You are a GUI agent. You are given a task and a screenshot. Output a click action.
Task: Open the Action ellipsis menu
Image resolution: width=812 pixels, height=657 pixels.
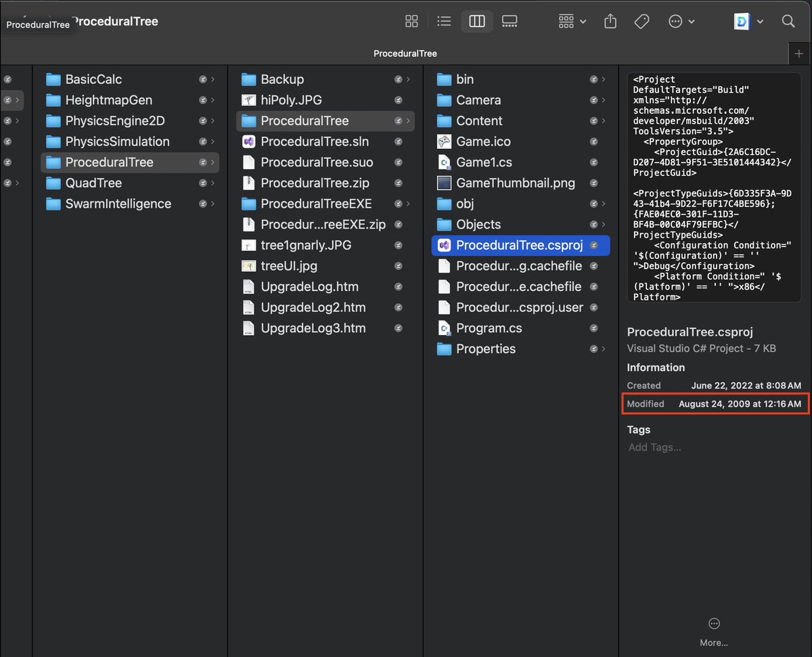pyautogui.click(x=681, y=21)
